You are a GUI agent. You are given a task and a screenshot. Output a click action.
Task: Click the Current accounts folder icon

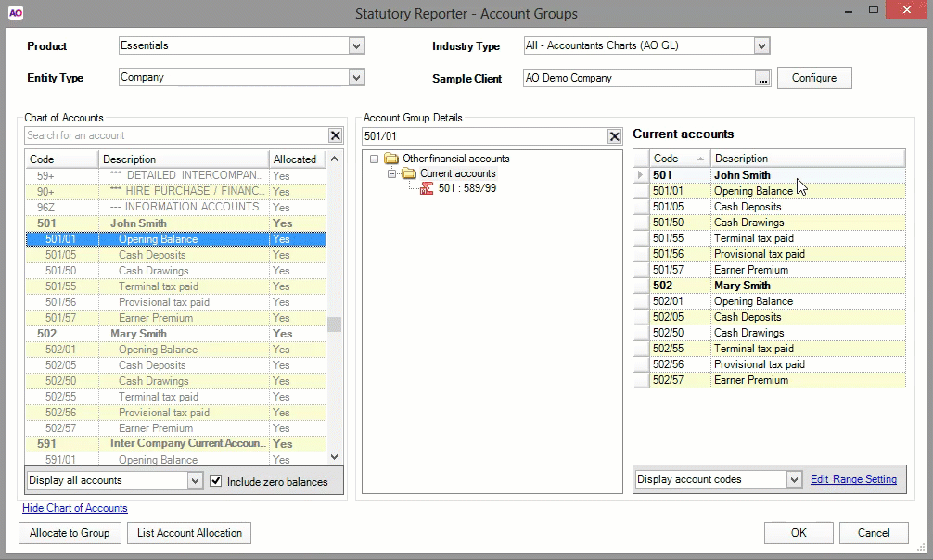click(x=408, y=174)
